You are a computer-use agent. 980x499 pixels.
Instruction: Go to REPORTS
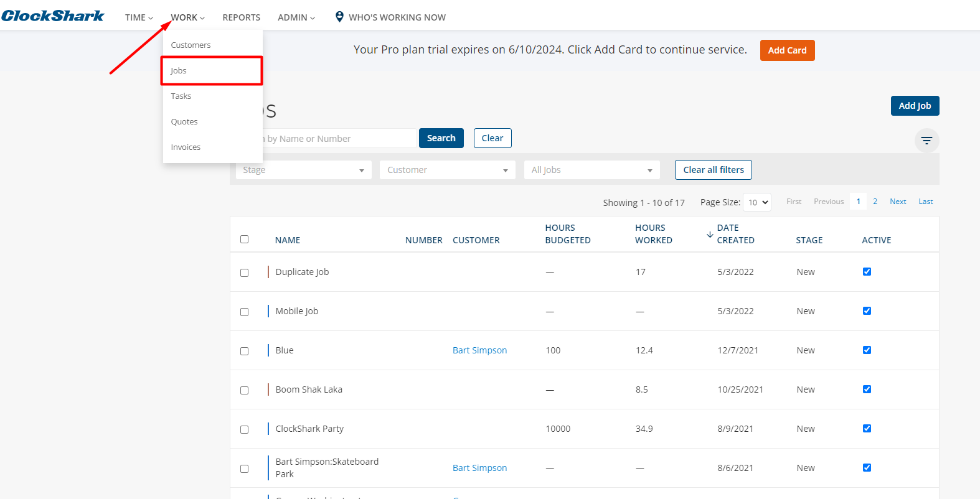[x=242, y=17]
